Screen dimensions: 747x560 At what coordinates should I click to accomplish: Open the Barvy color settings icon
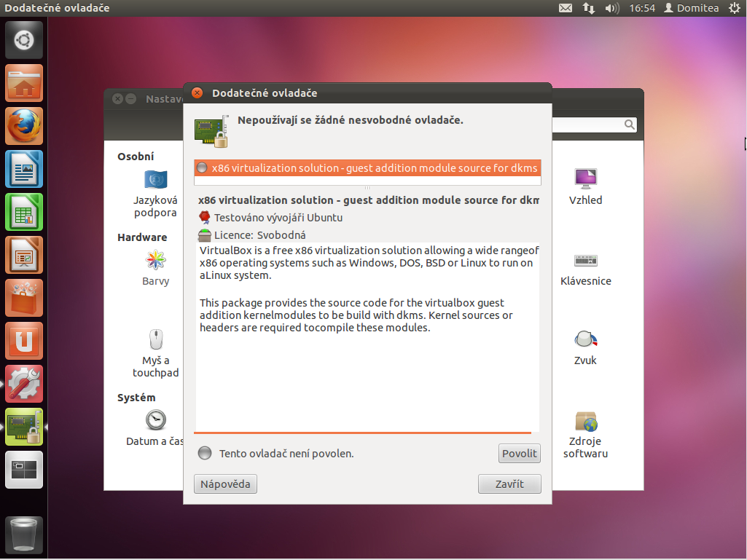[155, 260]
